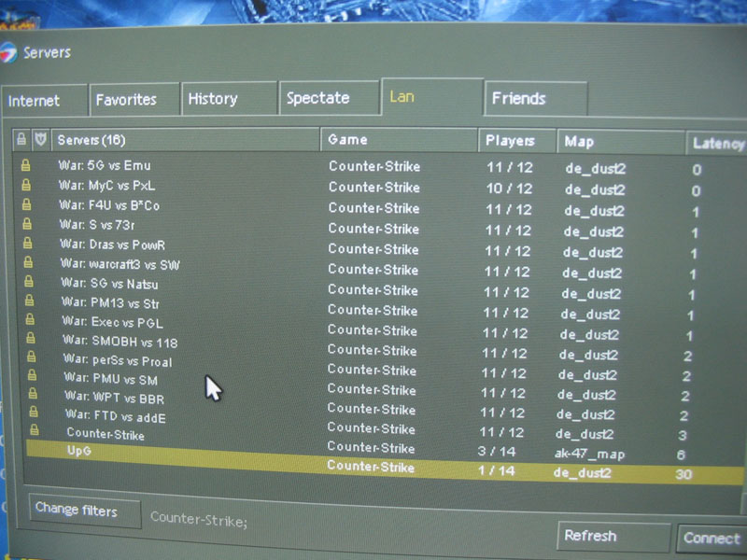Sort the list by the Game column
The height and width of the screenshot is (560, 747).
(x=400, y=139)
